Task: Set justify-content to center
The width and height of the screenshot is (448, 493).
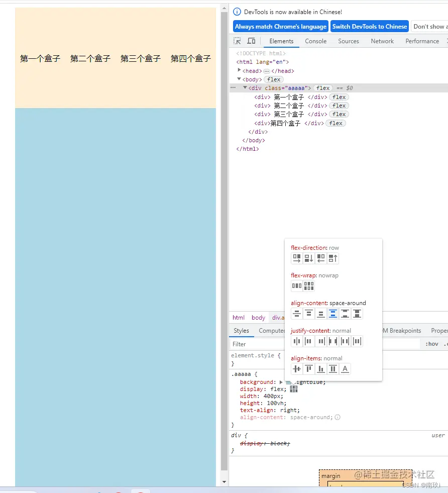Action: pyautogui.click(x=296, y=341)
